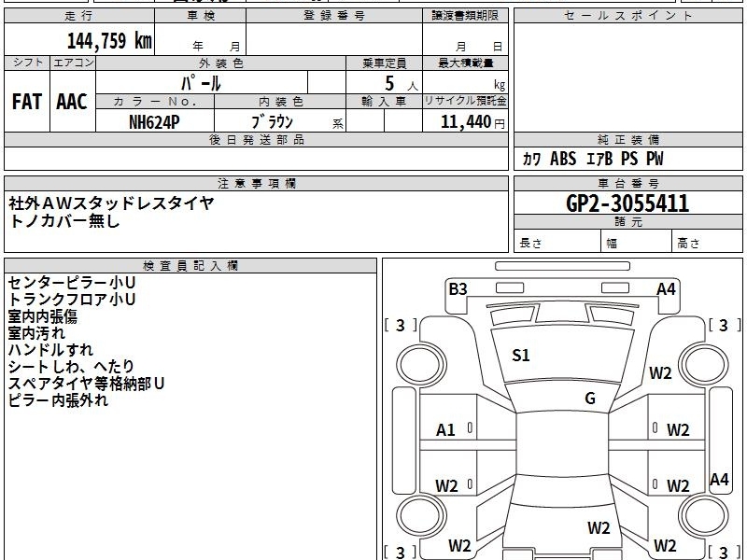747x560 pixels.
Task: Select inspector note 室内内張傷
Action: (x=42, y=316)
